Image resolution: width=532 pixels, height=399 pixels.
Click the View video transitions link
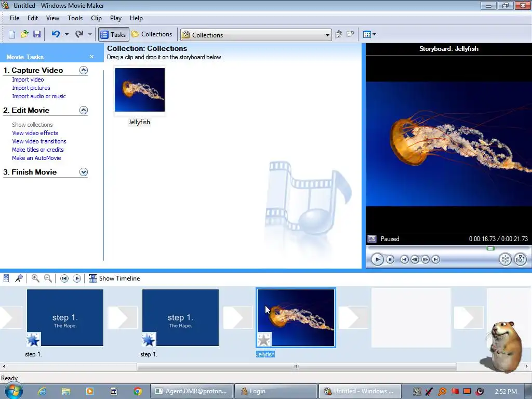[x=39, y=141]
